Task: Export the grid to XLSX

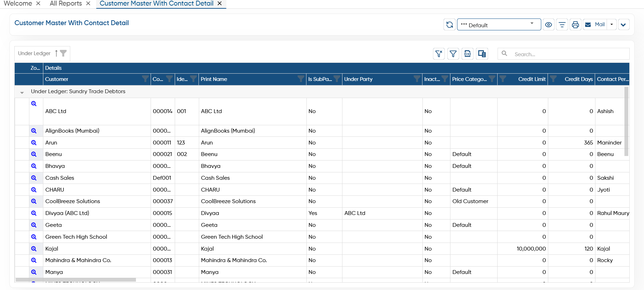Action: tap(468, 54)
